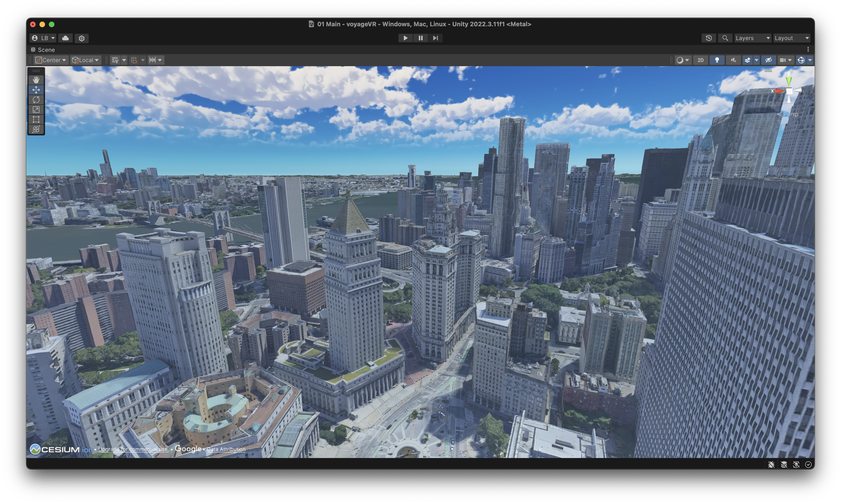Image resolution: width=841 pixels, height=504 pixels.
Task: Click the debug mode bug icon in status bar
Action: pos(771,464)
